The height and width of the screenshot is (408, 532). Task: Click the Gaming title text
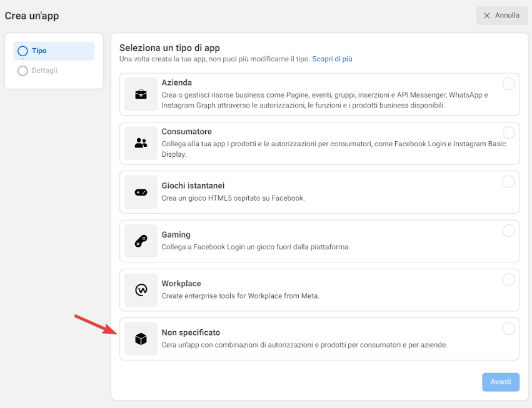point(176,234)
